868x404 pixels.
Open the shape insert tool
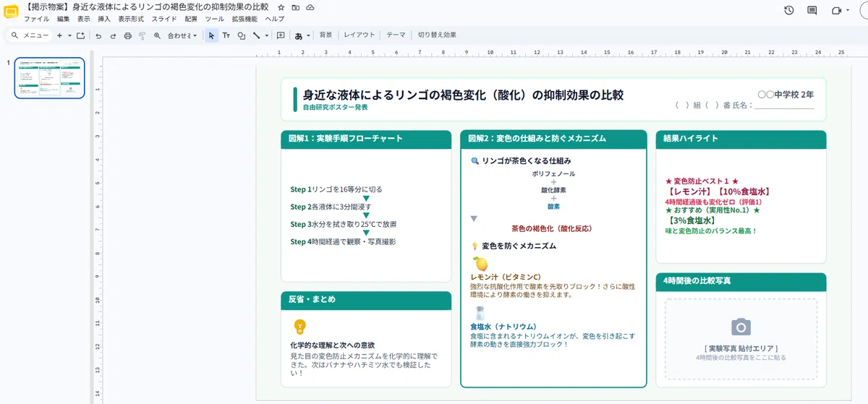[242, 35]
